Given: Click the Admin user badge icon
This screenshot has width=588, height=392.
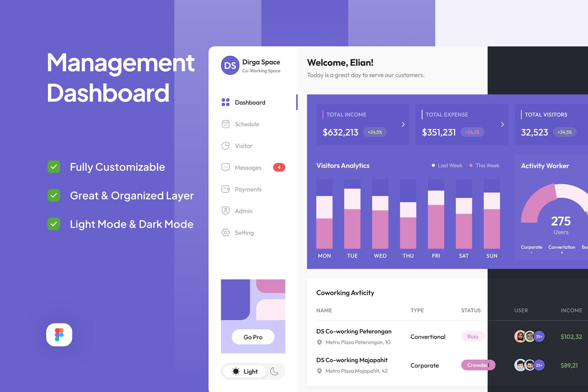Looking at the screenshot, I should [x=225, y=211].
